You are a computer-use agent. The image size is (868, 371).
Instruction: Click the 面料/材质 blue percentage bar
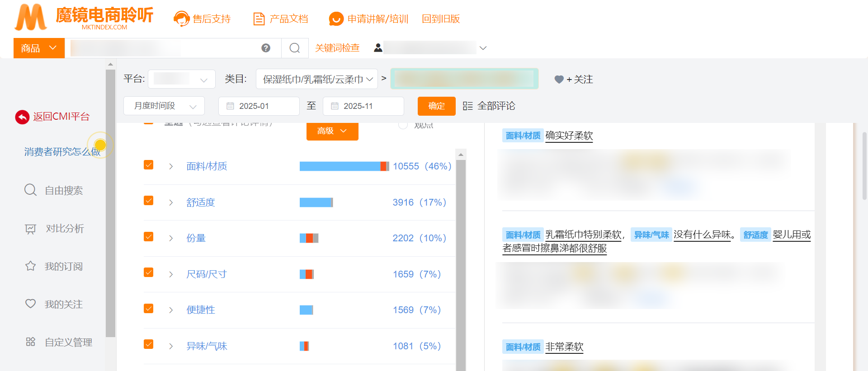pyautogui.click(x=340, y=166)
